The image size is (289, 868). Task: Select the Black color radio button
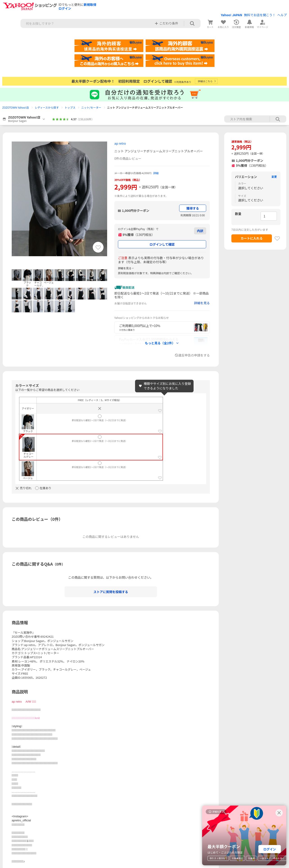coord(99,416)
